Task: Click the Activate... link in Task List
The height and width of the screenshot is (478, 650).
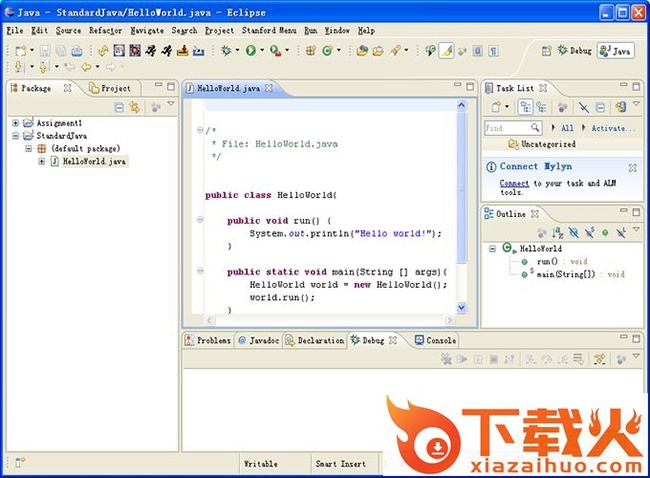Action: (x=613, y=129)
